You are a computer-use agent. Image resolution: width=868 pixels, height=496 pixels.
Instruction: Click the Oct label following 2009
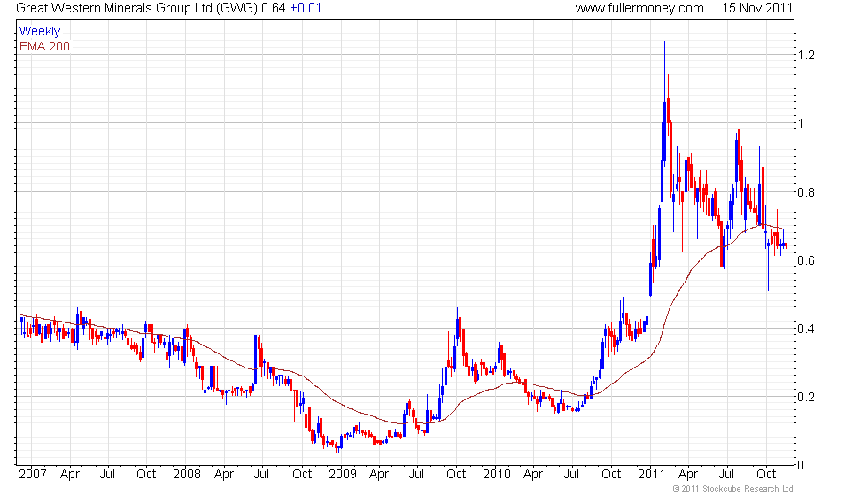pos(456,475)
